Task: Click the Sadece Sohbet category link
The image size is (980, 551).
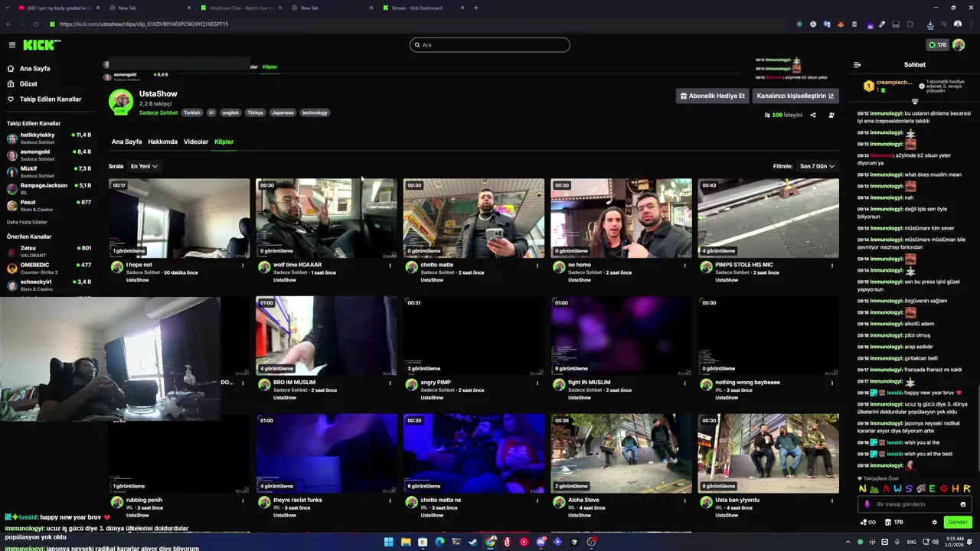Action: click(x=158, y=112)
